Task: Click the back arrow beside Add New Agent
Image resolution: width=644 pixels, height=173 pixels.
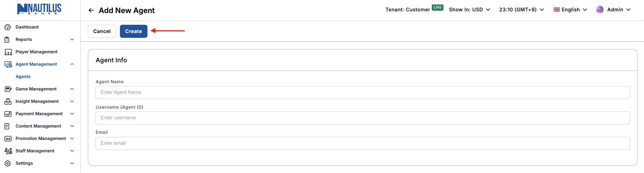Action: pyautogui.click(x=91, y=10)
